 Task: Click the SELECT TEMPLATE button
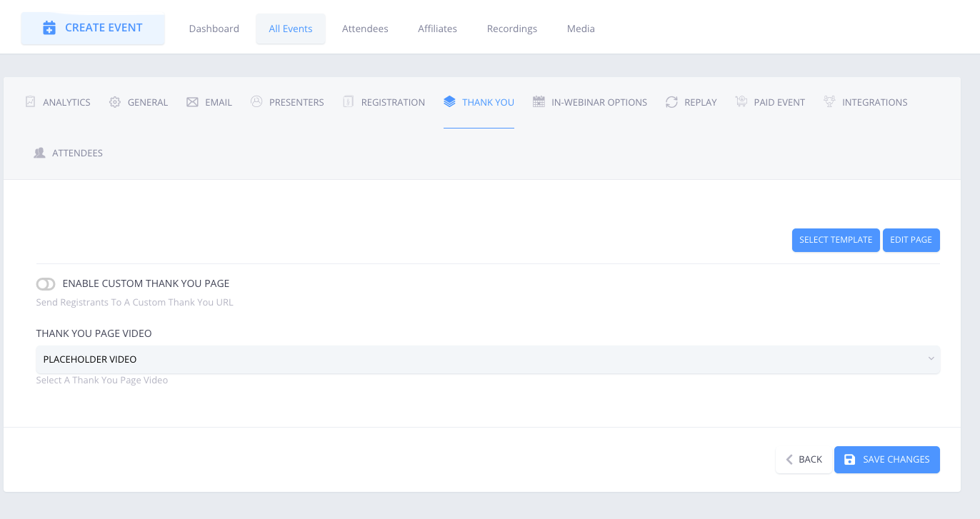click(836, 240)
